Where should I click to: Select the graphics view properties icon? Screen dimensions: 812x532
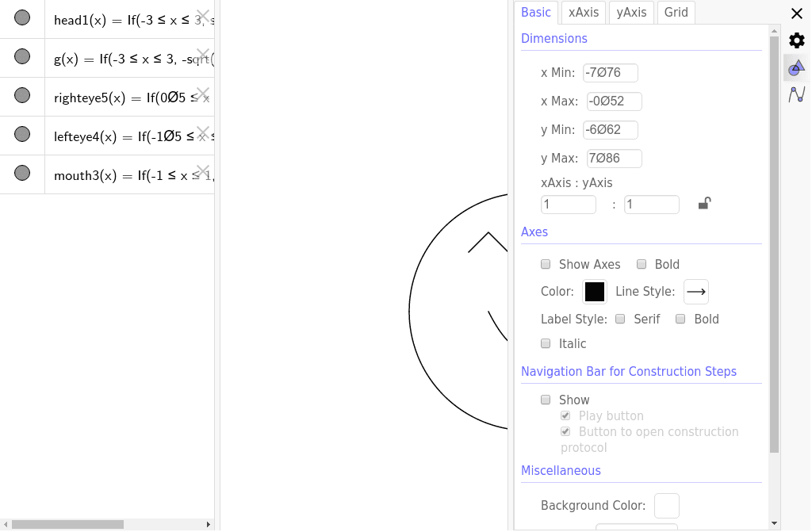pos(797,68)
